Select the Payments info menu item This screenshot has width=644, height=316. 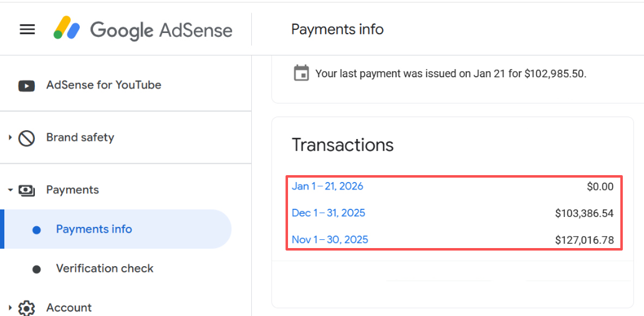click(x=94, y=229)
